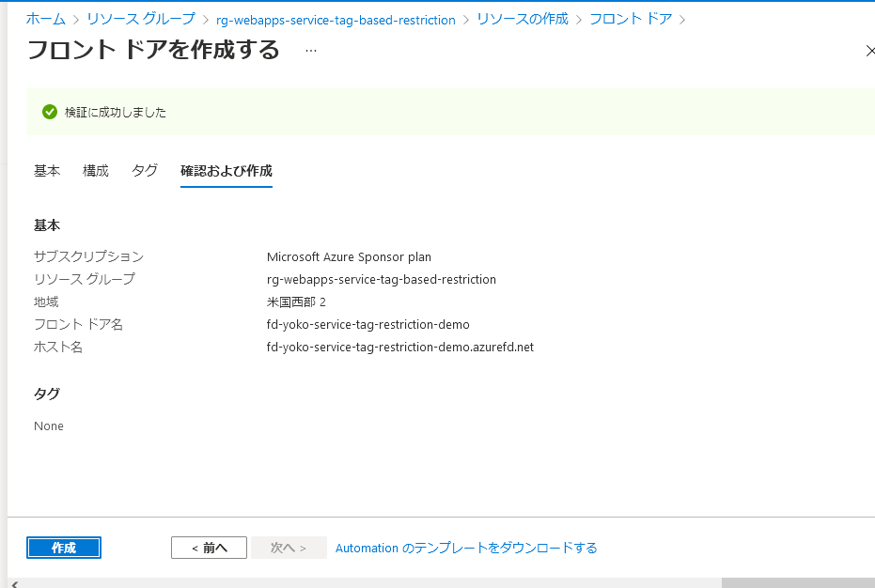875x588 pixels.
Task: Navigate to リソースの作成 via the breadcrumb
Action: click(x=522, y=19)
